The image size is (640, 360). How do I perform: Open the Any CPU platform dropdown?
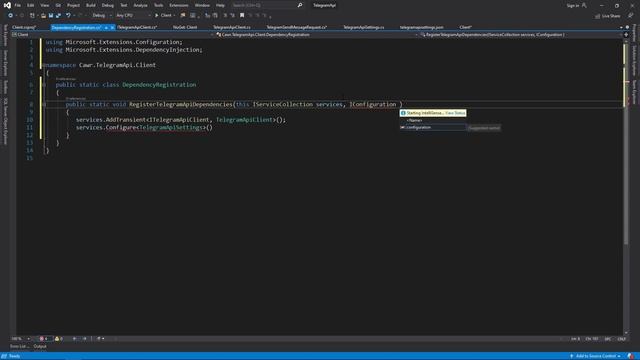[133, 16]
